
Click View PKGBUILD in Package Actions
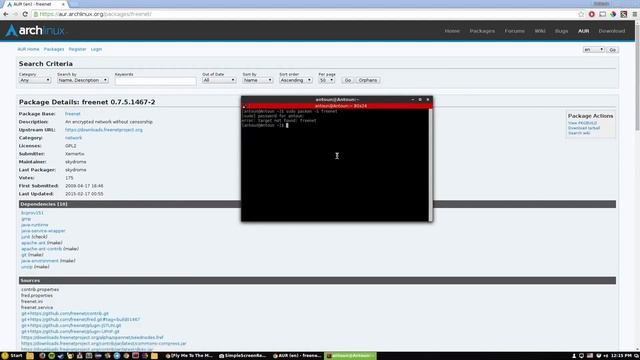coord(582,123)
